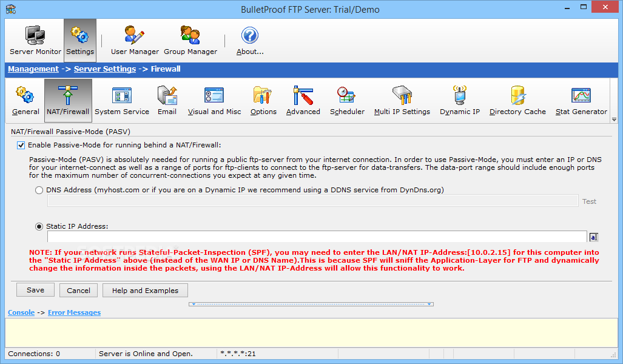Click into the Static IP Address field

pyautogui.click(x=317, y=237)
